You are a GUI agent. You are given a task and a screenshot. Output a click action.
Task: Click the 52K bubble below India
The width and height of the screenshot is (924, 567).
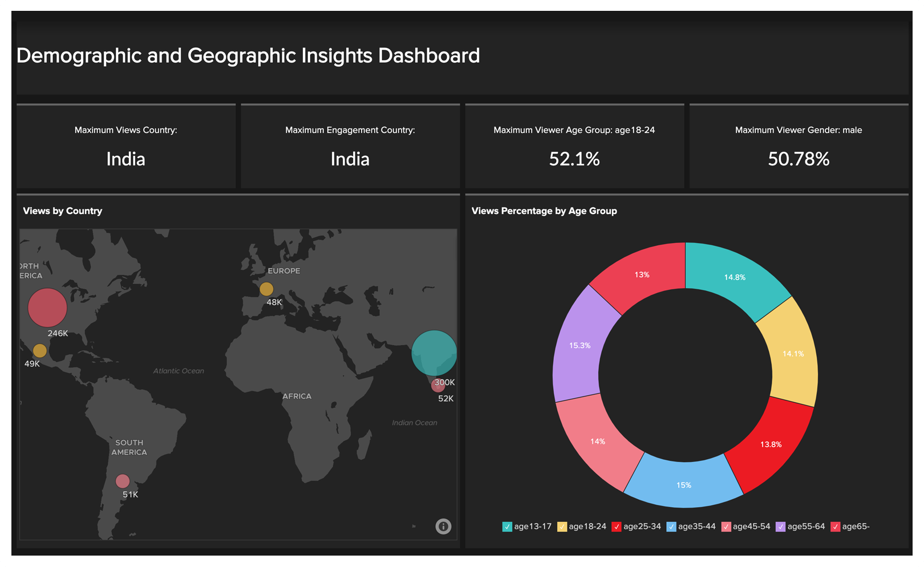pos(437,385)
